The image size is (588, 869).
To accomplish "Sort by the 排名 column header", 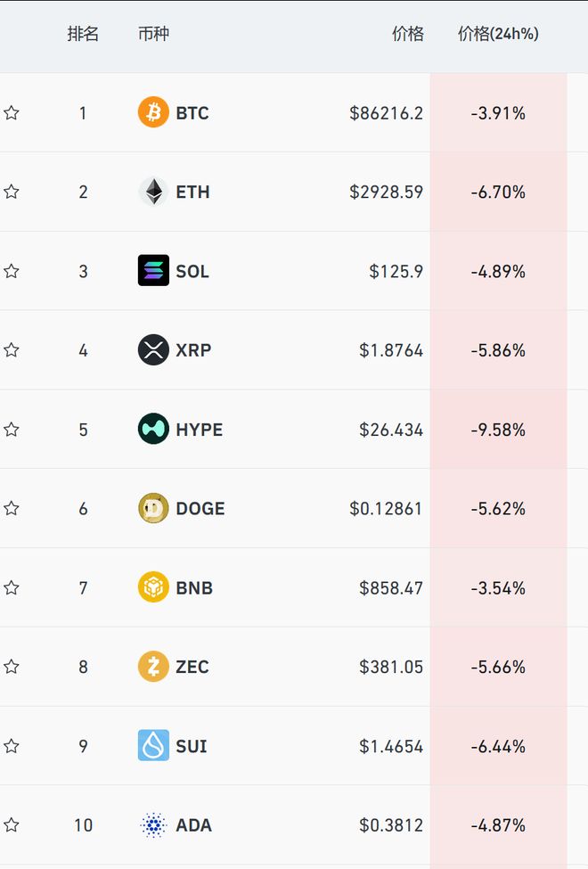I will coord(83,35).
